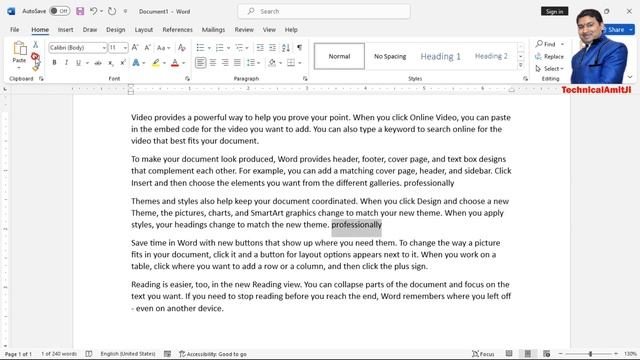Image resolution: width=640 pixels, height=360 pixels.
Task: Open the Calibri (Body) font name dropdown
Action: (104, 48)
